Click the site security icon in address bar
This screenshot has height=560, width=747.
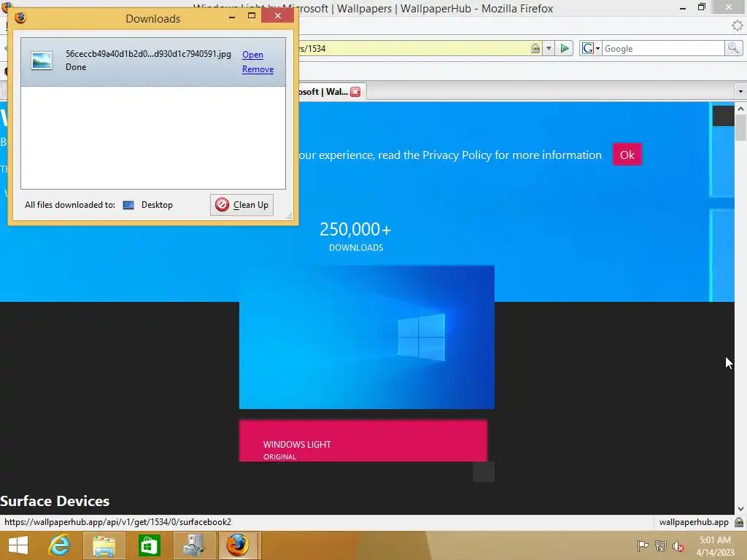pyautogui.click(x=535, y=48)
